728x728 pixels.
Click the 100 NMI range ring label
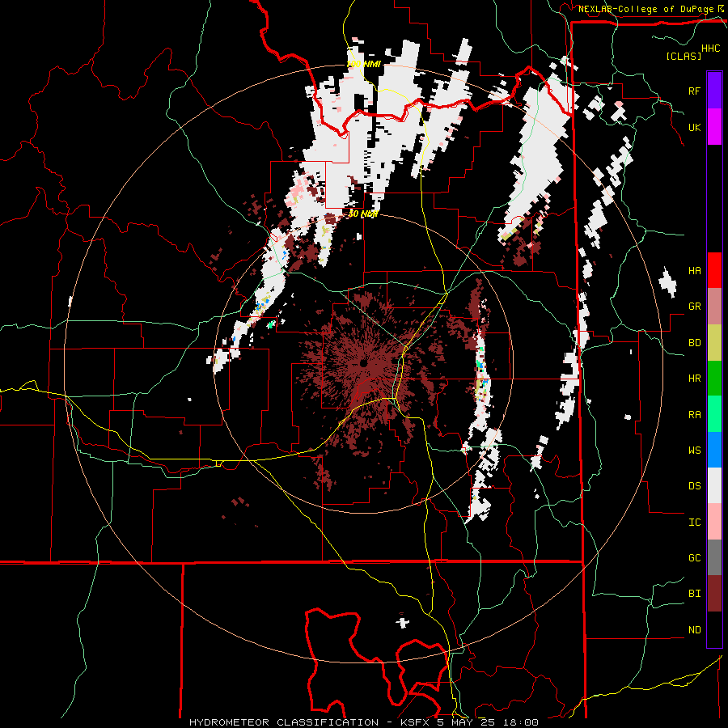pos(363,64)
